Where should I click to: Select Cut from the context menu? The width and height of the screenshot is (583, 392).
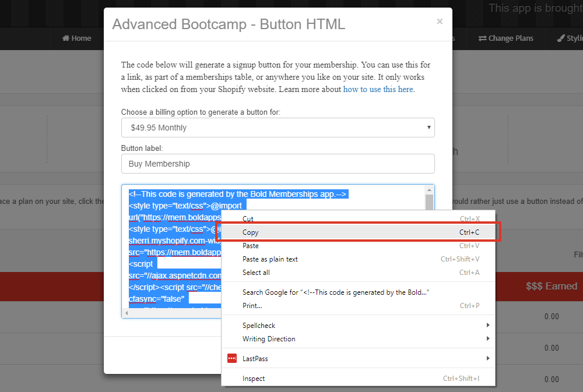point(359,219)
